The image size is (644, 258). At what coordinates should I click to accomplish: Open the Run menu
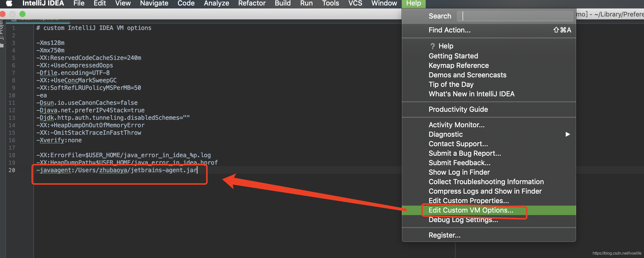coord(306,3)
